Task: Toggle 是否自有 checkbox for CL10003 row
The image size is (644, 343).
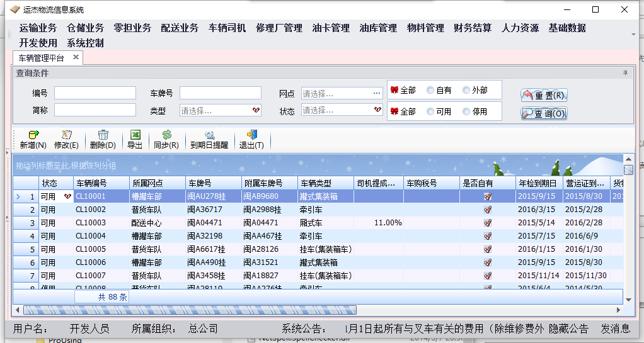Action: (x=487, y=223)
